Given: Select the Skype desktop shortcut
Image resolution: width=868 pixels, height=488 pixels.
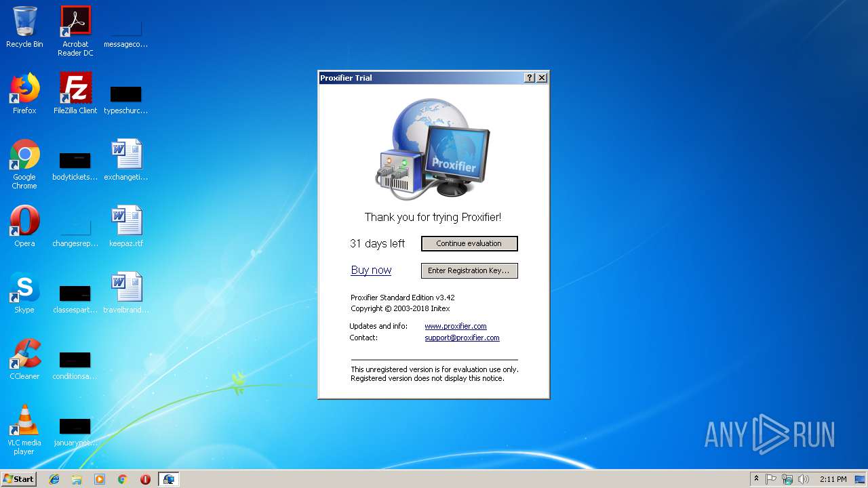Looking at the screenshot, I should [24, 293].
